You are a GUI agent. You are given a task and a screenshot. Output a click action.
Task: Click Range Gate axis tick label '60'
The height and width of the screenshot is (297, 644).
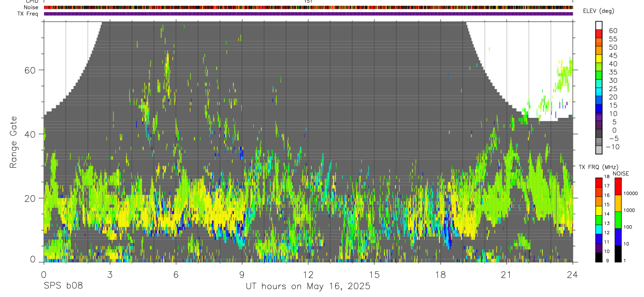31,70
